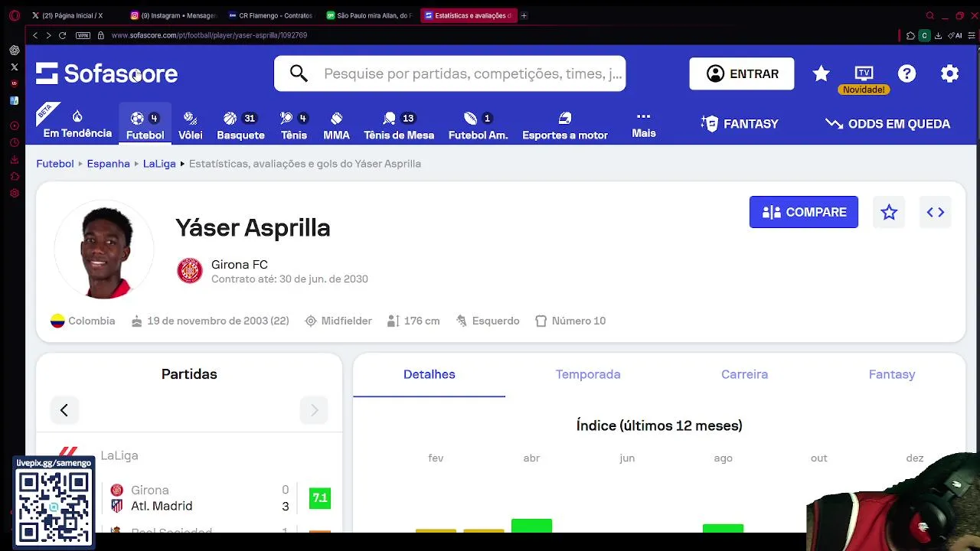Open Girona FC team link
The image size is (980, 551).
pos(240,265)
